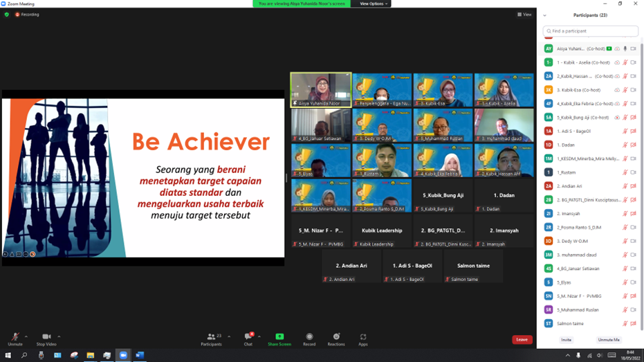Select 1_Rustam in participant list
The width and height of the screenshot is (644, 362).
(590, 172)
